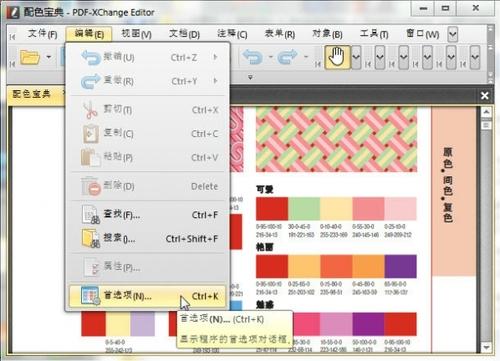Click the purple swatch in the 艳丽 row
The image size is (500, 361).
[x=400, y=266]
